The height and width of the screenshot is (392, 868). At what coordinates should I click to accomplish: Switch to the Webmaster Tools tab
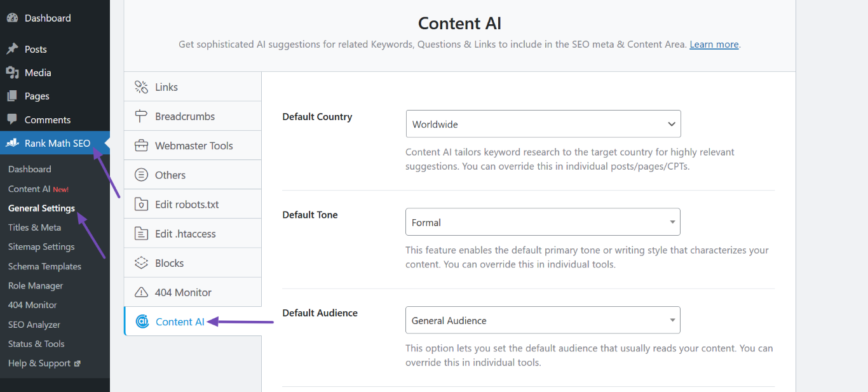[193, 145]
